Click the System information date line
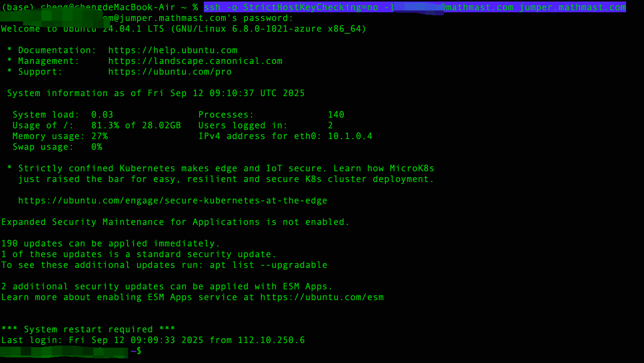Image resolution: width=644 pixels, height=363 pixels. click(x=156, y=93)
